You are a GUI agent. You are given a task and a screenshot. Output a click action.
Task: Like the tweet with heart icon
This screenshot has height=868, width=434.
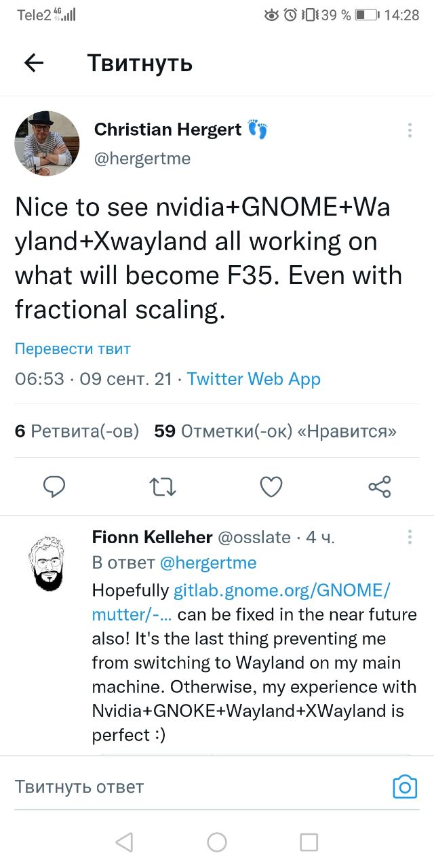pos(271,486)
